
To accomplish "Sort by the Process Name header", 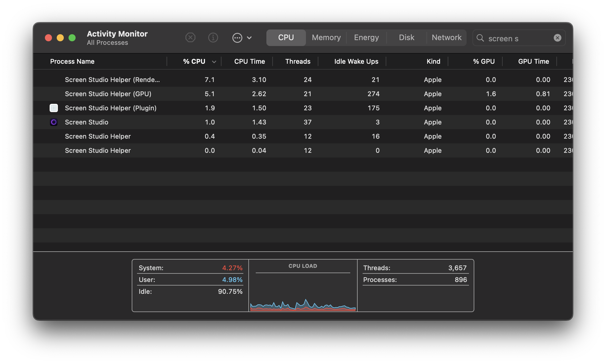I will click(72, 61).
